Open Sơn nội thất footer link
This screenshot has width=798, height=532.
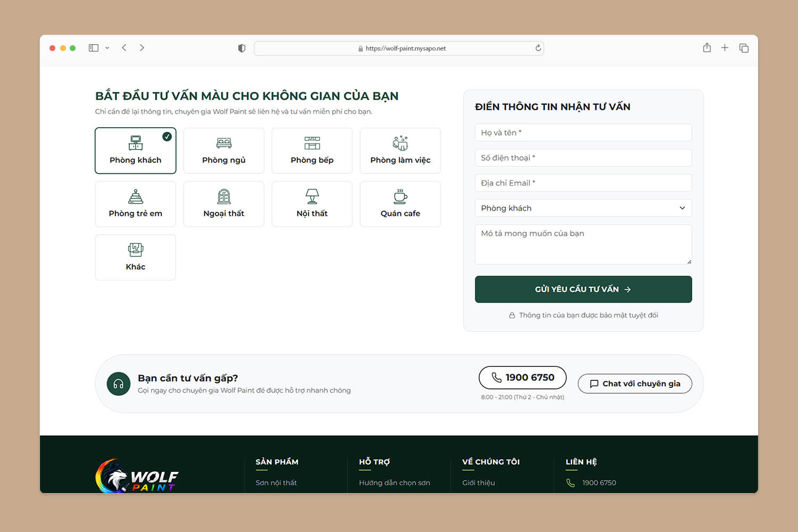click(276, 483)
